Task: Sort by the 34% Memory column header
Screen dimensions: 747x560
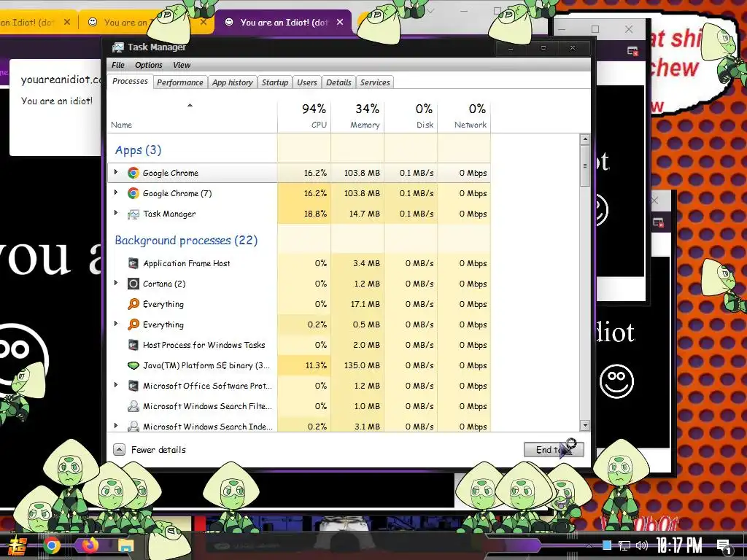Action: click(x=357, y=116)
